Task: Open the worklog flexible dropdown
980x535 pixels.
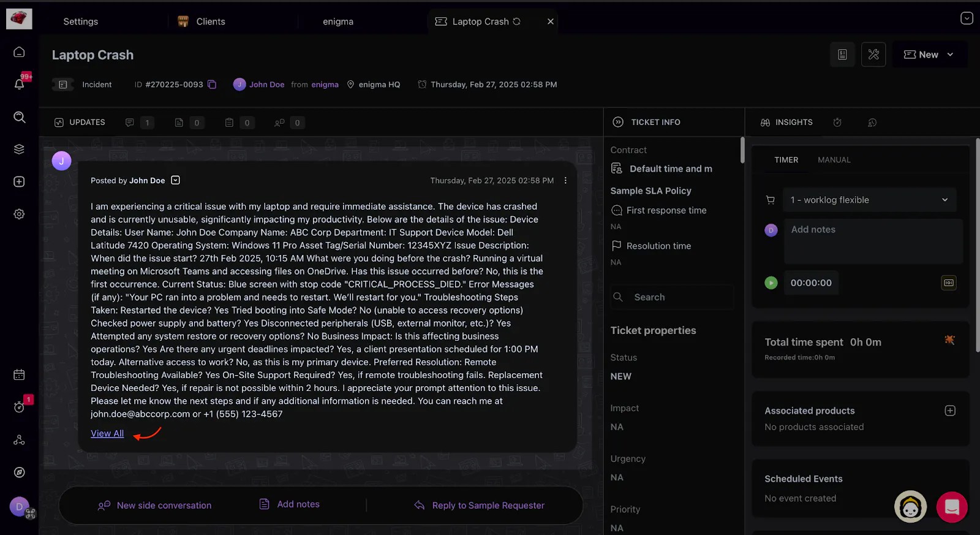Action: (869, 200)
